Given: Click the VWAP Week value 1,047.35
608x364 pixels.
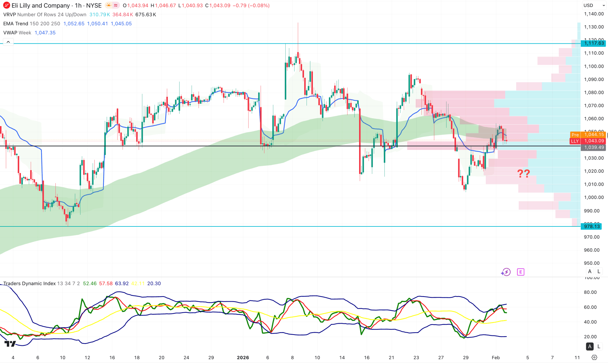Looking at the screenshot, I should click(x=45, y=33).
